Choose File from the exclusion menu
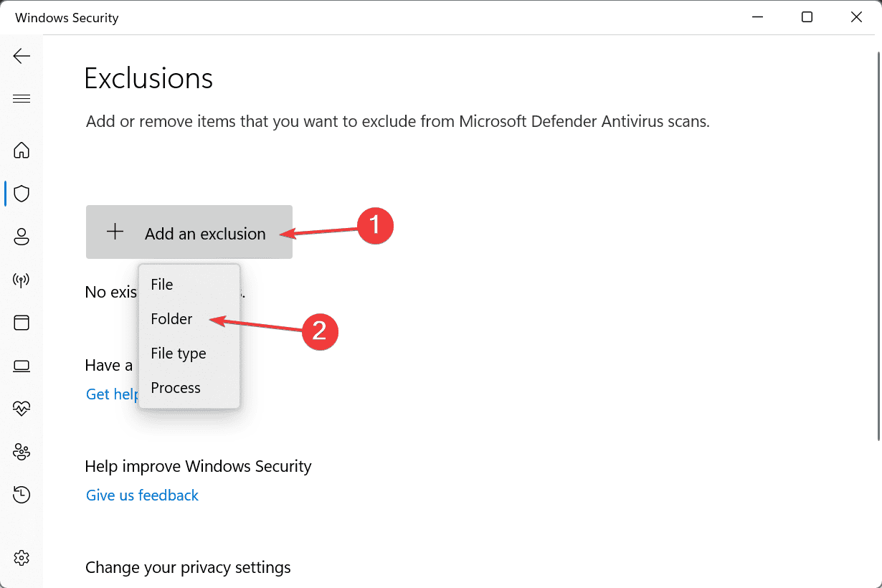The height and width of the screenshot is (588, 882). [189, 285]
